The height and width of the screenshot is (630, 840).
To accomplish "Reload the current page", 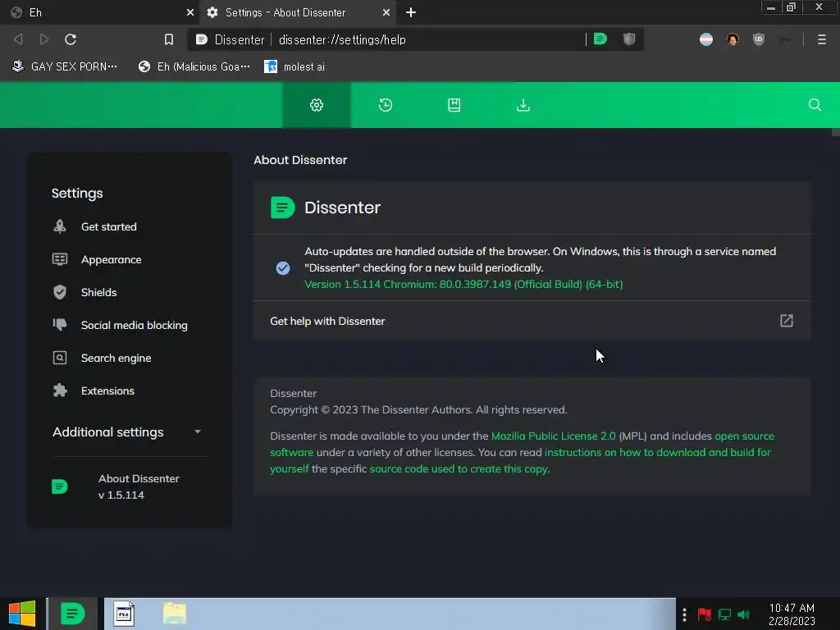I will click(x=71, y=39).
